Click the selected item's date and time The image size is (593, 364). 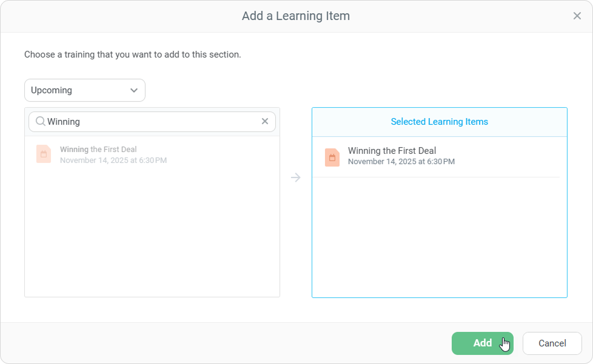[401, 162]
